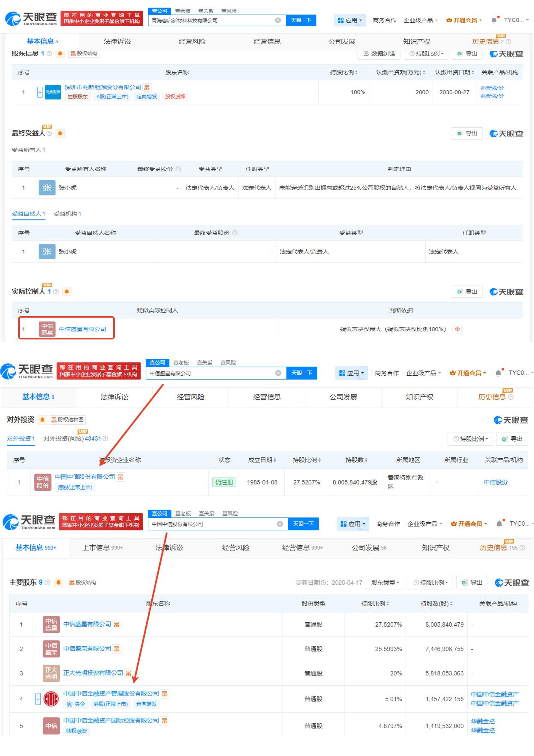
Task: Export the 最终受益人 table via 导出
Action: pos(467,133)
